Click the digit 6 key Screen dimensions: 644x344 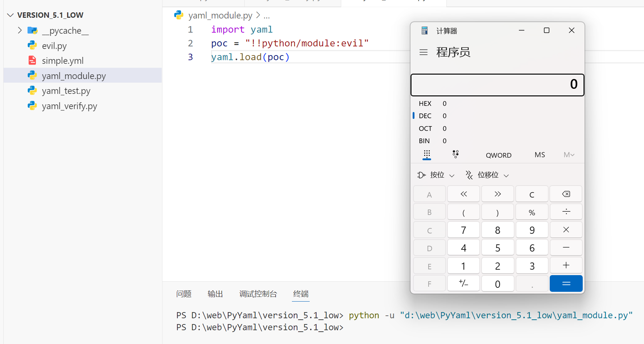(532, 248)
